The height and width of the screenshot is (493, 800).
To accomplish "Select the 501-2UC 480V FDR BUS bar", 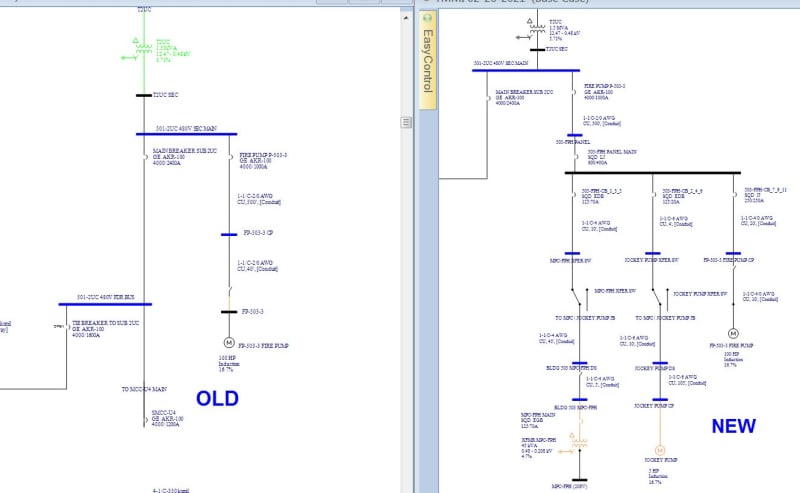I will [x=105, y=304].
